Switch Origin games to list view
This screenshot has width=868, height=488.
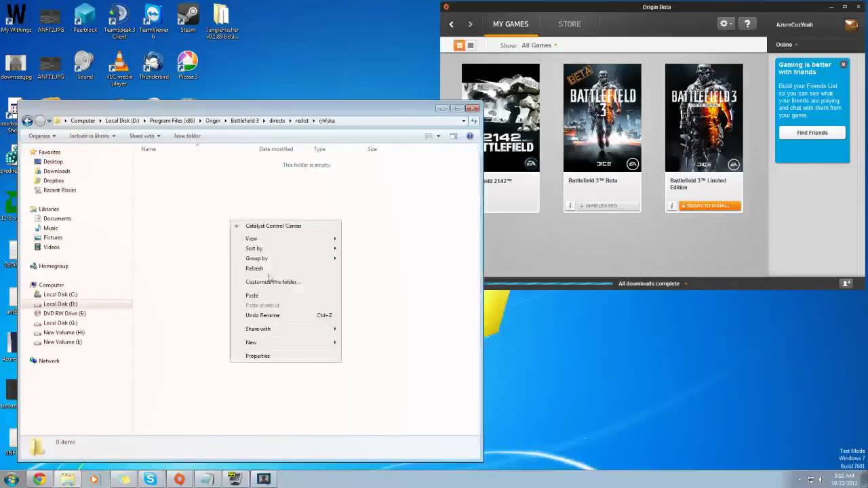pos(471,45)
